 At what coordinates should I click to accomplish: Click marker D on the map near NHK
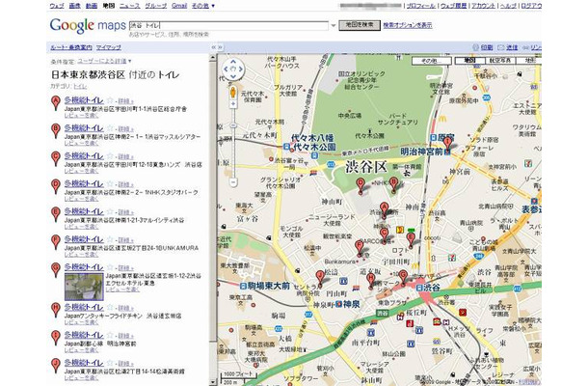click(x=361, y=186)
